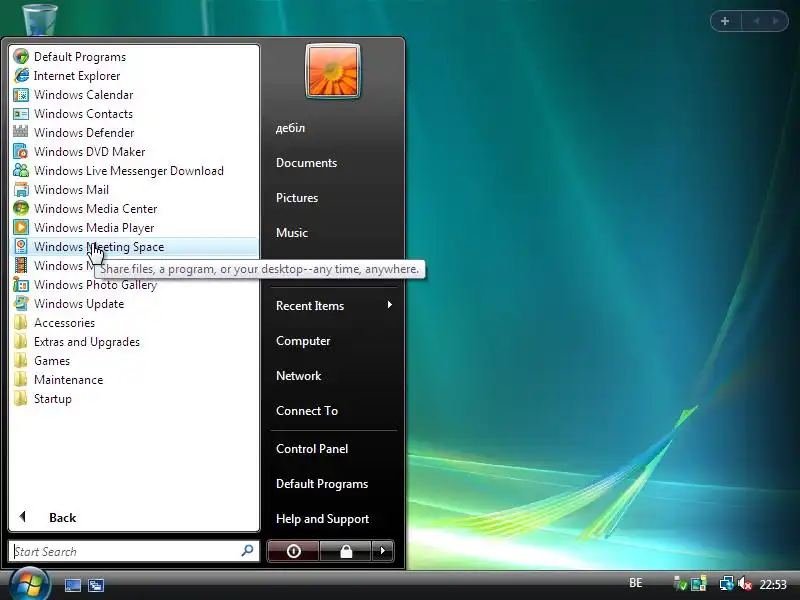This screenshot has width=800, height=600.
Task: Click the sidebar next gadgets arrow
Action: point(776,21)
